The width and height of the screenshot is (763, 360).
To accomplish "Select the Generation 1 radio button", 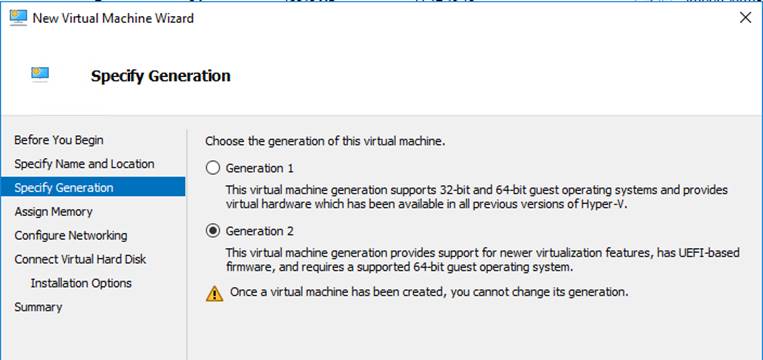I will point(213,168).
